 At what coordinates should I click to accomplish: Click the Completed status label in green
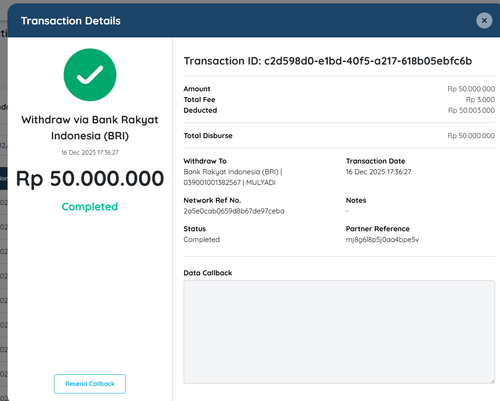click(90, 207)
